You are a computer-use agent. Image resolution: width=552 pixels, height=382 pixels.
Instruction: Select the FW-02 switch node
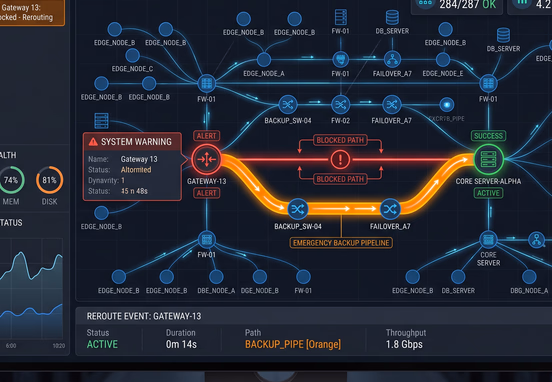[x=340, y=105]
